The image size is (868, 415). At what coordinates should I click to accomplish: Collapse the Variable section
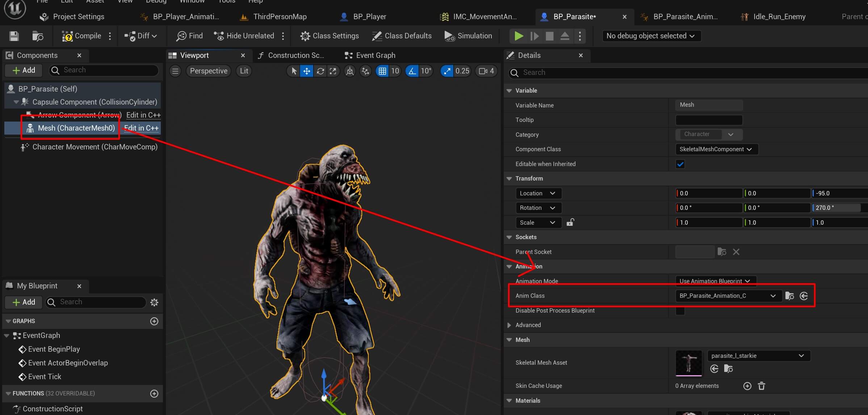pyautogui.click(x=509, y=90)
